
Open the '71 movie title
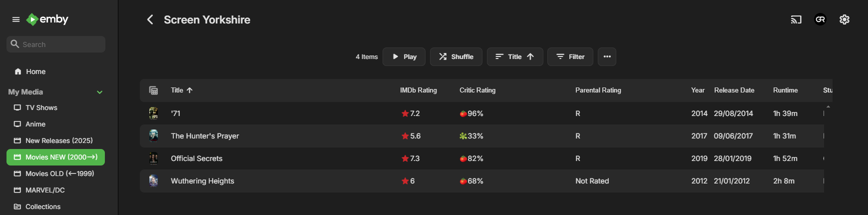coord(175,113)
